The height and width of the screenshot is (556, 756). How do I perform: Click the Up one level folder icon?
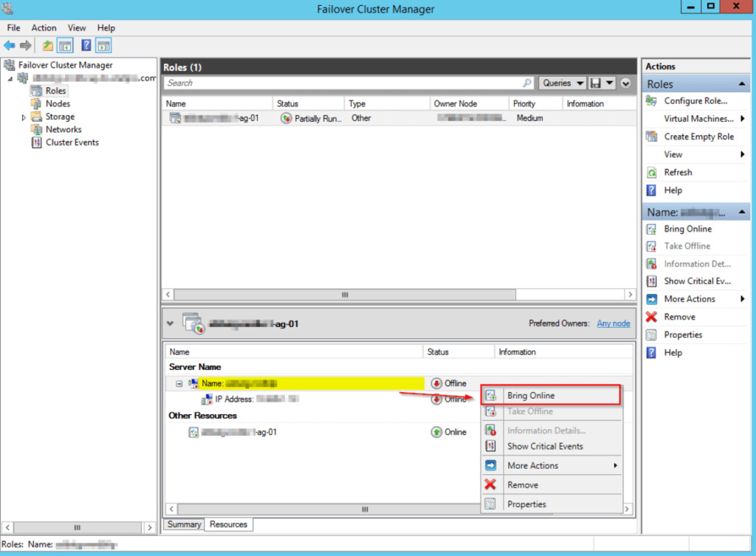coord(47,46)
